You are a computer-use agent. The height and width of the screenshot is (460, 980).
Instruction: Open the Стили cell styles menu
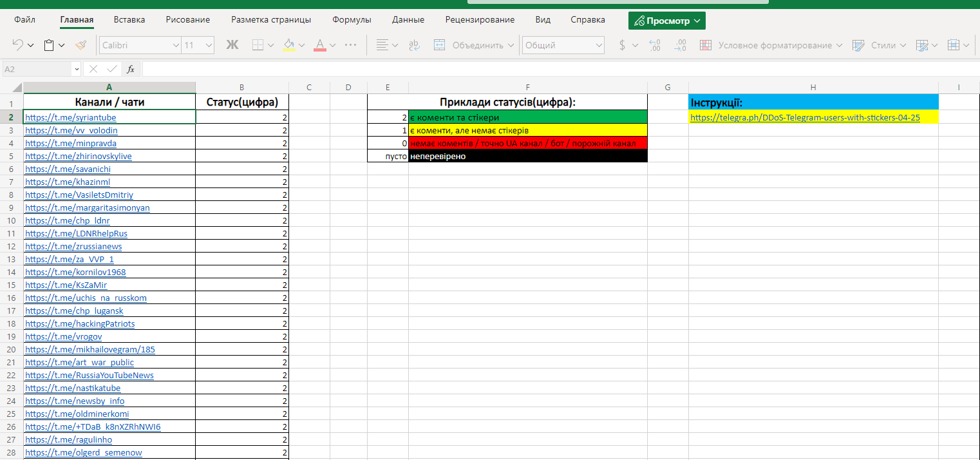(x=879, y=45)
